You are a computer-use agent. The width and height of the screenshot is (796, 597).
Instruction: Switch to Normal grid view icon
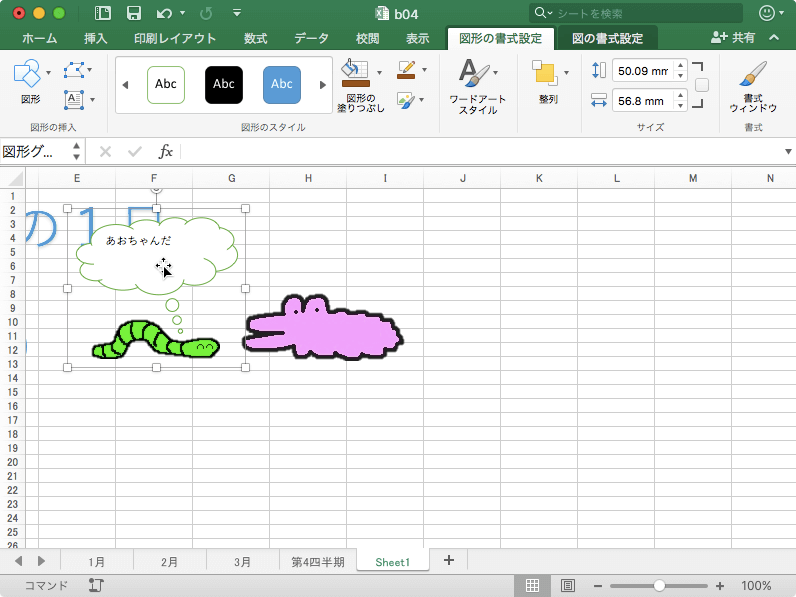pos(533,585)
